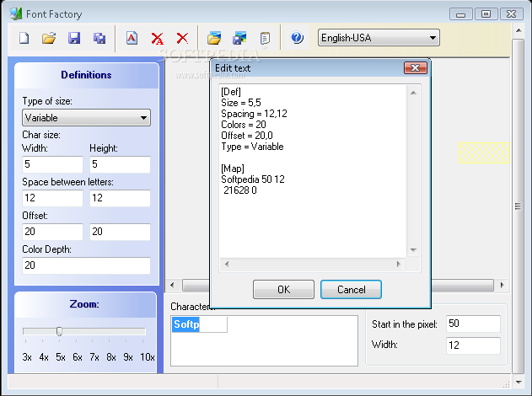Image resolution: width=532 pixels, height=396 pixels.
Task: Click the first Offset field
Action: coord(52,232)
